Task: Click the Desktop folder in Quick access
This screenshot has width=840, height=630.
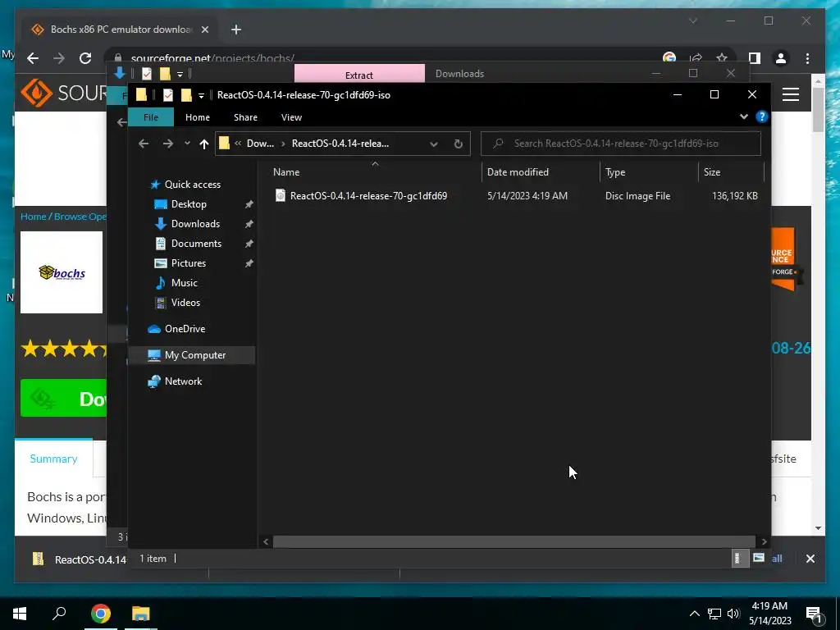Action: pyautogui.click(x=189, y=204)
